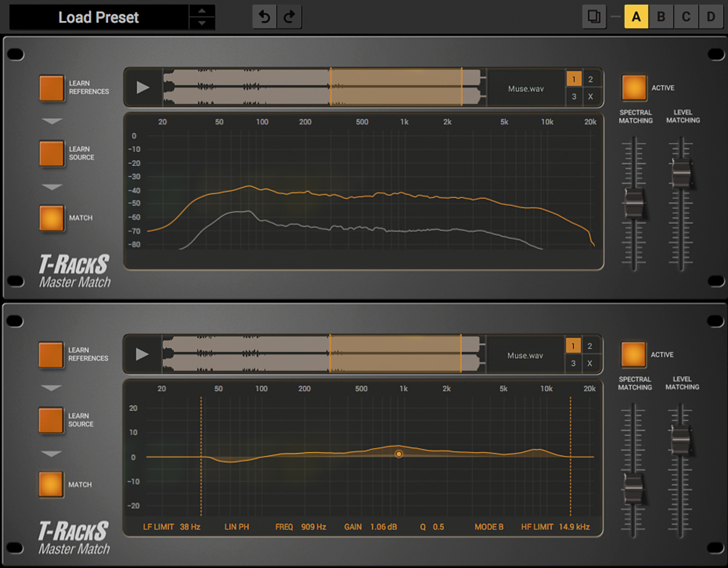Select reference slot 2 in the upper unit
The image size is (728, 568).
[x=590, y=80]
